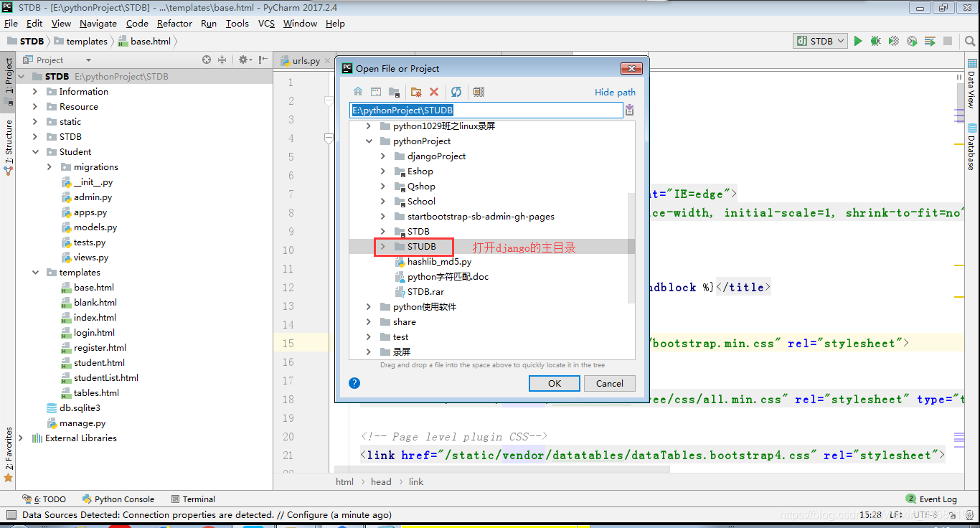Expand djangoProject folder in dialog
The width and height of the screenshot is (980, 528).
coord(383,156)
